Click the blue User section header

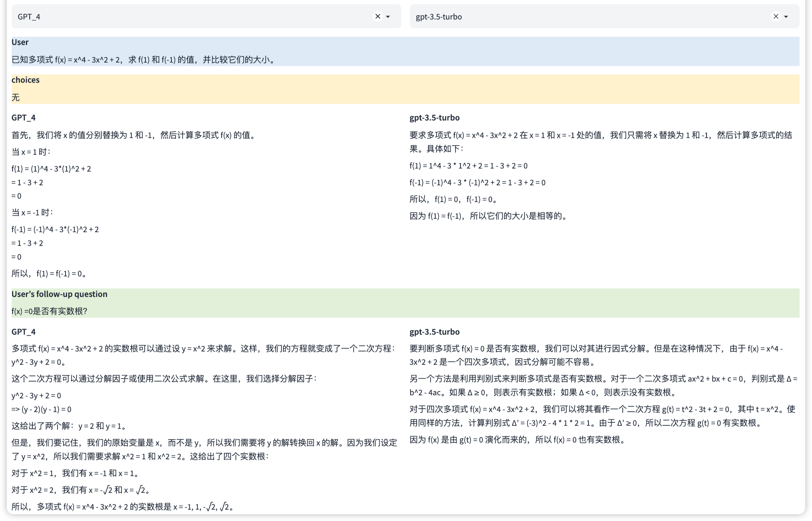20,42
